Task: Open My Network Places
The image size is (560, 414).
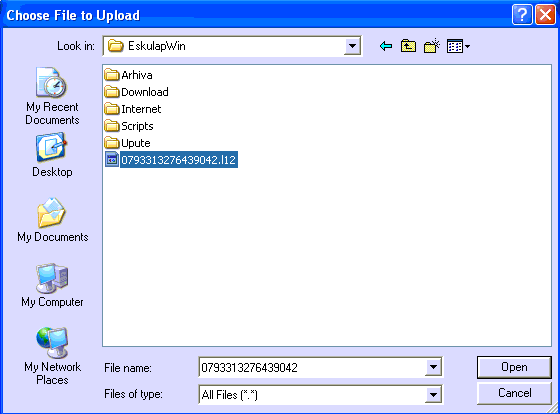Action: (x=52, y=356)
